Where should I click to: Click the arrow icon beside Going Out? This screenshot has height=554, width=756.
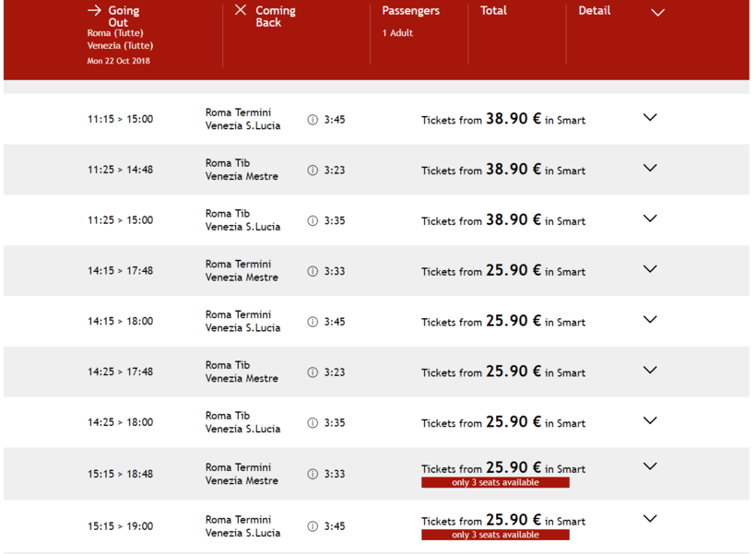pos(94,10)
